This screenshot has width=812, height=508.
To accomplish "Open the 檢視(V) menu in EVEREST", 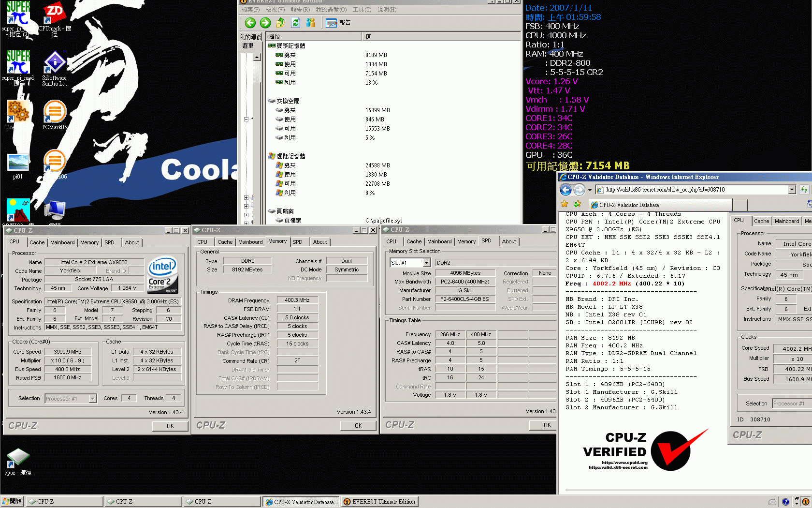I will 275,10.
